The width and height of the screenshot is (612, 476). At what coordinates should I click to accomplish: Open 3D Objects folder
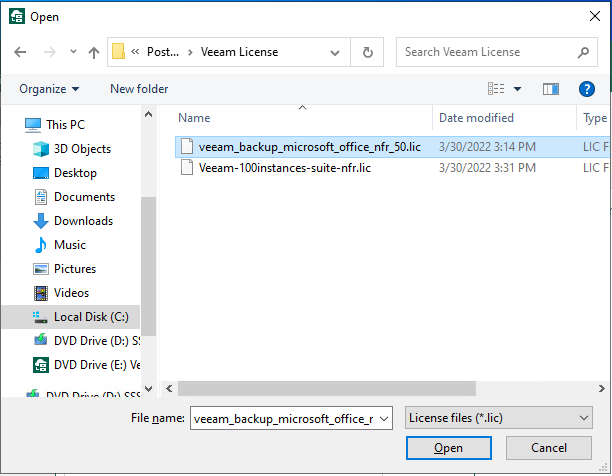82,149
